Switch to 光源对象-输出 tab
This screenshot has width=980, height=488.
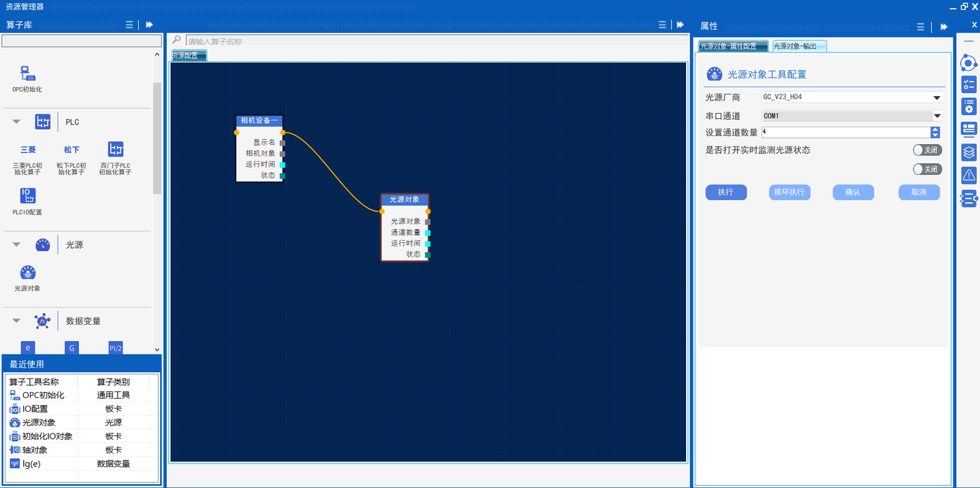pyautogui.click(x=799, y=46)
